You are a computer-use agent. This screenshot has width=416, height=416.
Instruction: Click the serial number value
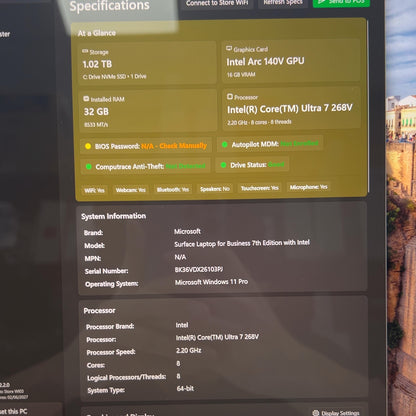[199, 269]
